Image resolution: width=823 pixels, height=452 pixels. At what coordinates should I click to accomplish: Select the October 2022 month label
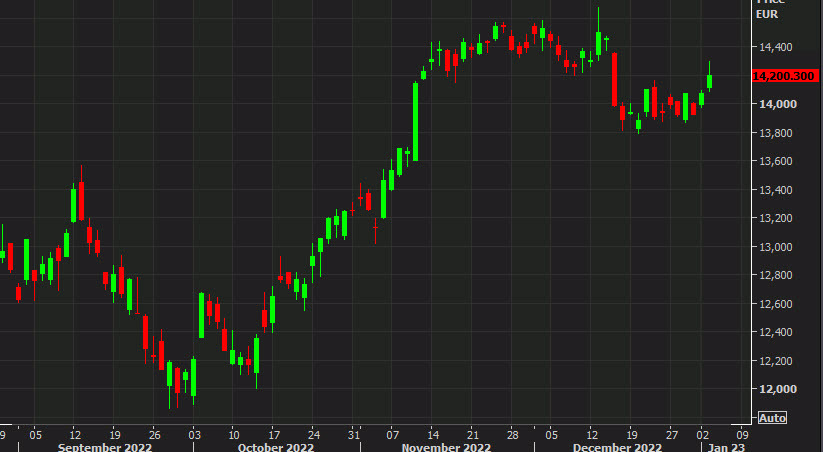[x=276, y=447]
